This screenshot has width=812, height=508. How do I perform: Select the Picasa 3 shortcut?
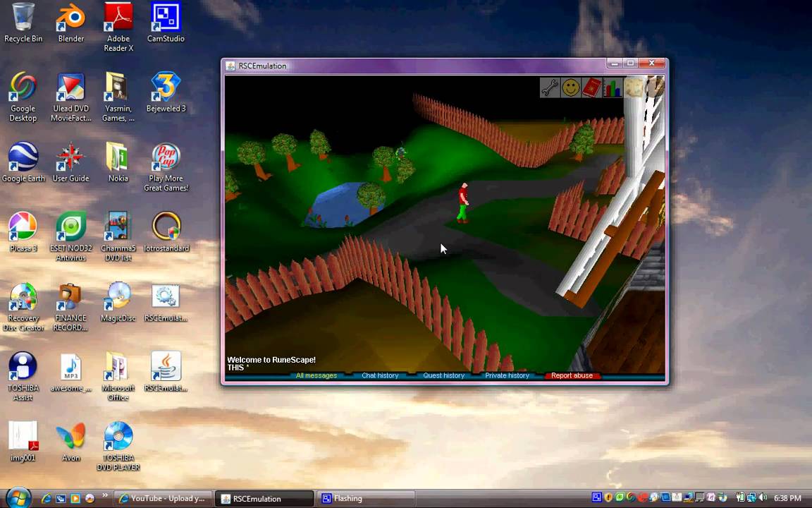click(x=23, y=232)
